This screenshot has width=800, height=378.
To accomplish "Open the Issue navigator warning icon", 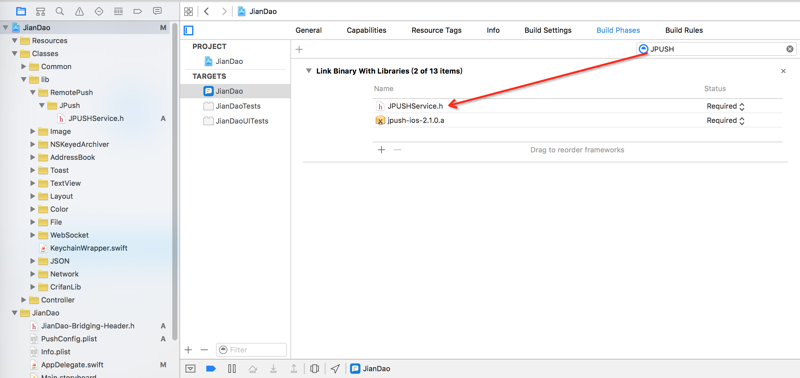I will (x=79, y=11).
